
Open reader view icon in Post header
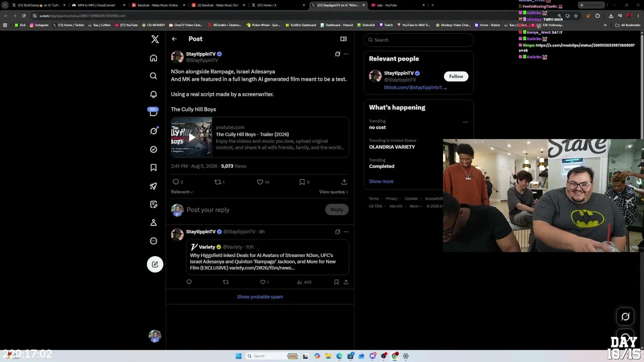pyautogui.click(x=343, y=39)
